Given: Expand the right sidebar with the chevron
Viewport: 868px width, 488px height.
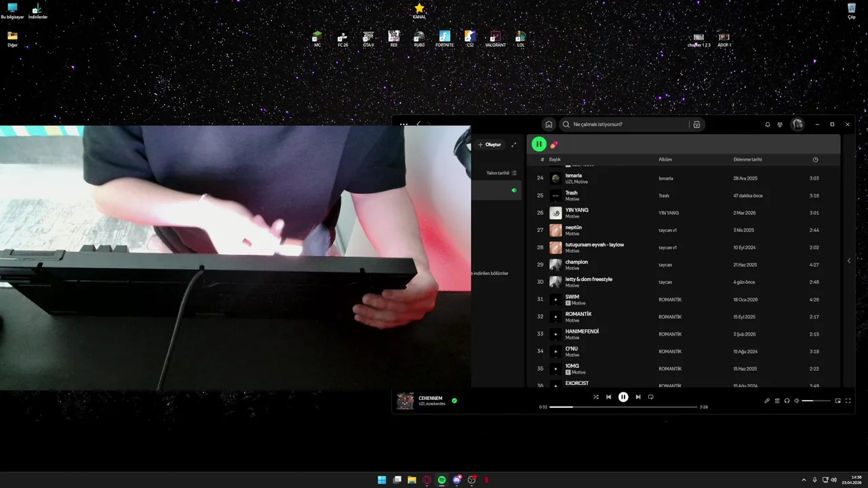Looking at the screenshot, I should pos(848,261).
